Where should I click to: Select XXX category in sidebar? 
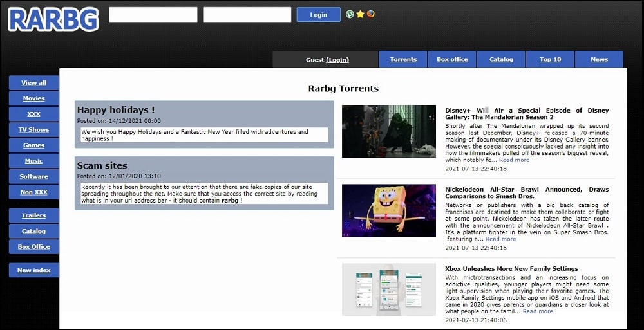click(x=33, y=114)
